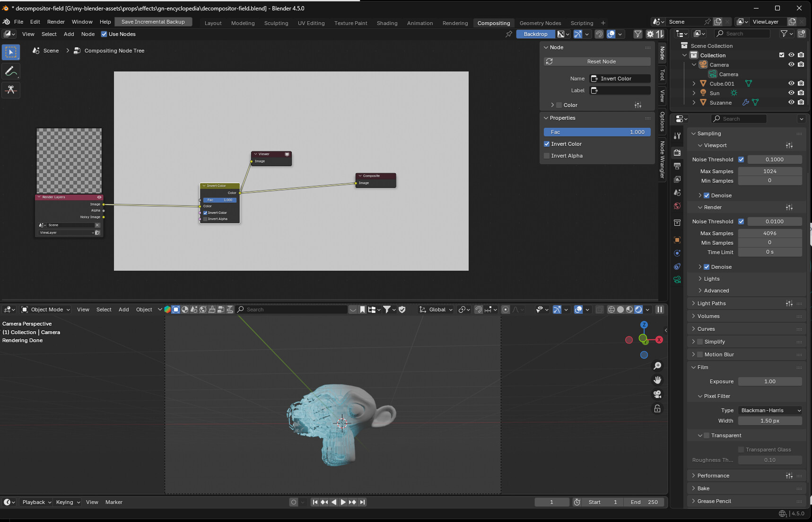Screen dimensions: 812x522
Task: Expand Cube.001 in the outliner
Action: (x=694, y=83)
